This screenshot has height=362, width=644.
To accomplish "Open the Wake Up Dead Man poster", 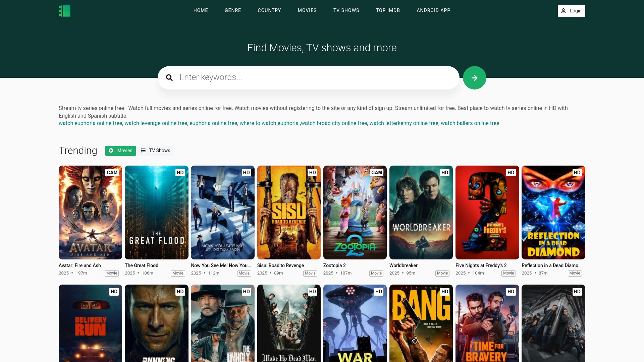I will click(289, 323).
